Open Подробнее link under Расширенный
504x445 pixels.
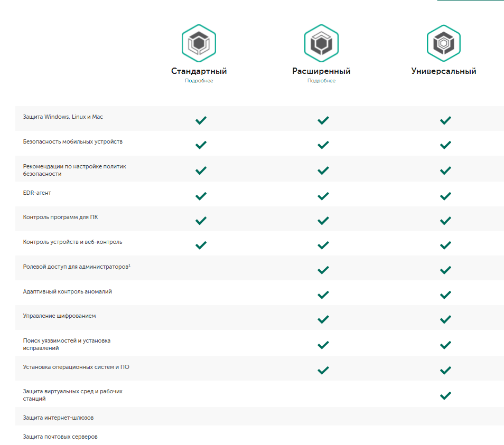[321, 81]
